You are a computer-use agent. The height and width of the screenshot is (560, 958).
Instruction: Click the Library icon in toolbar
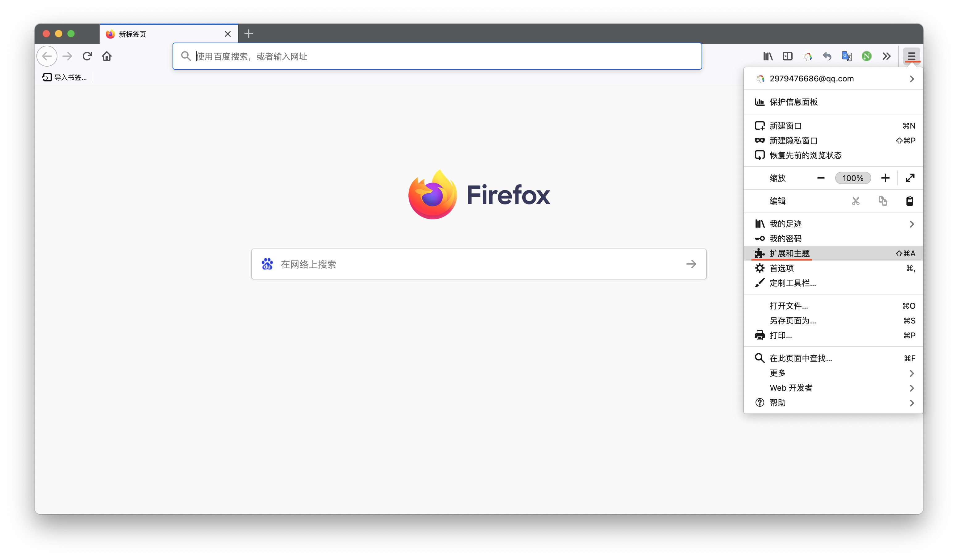[768, 56]
